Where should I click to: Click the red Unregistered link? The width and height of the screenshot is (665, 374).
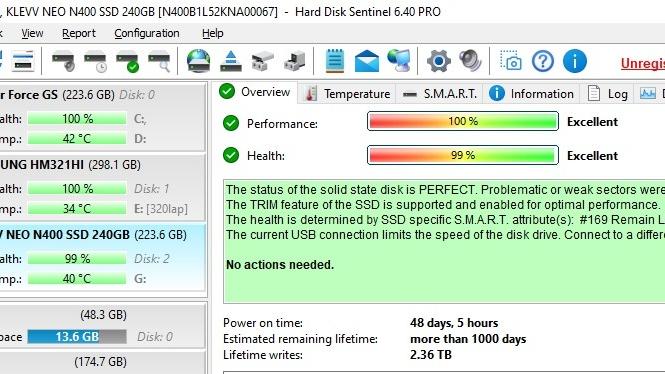point(643,63)
